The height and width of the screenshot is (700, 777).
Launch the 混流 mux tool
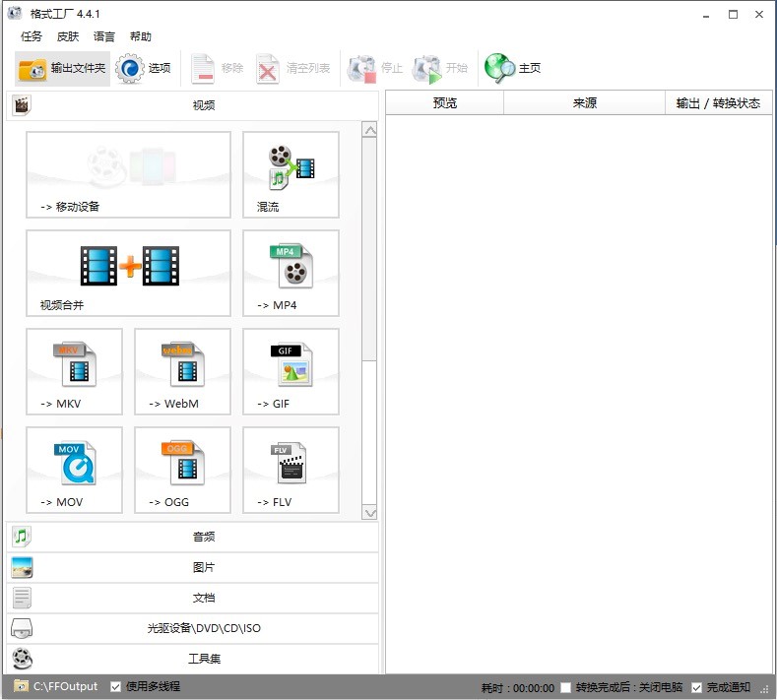click(x=291, y=174)
